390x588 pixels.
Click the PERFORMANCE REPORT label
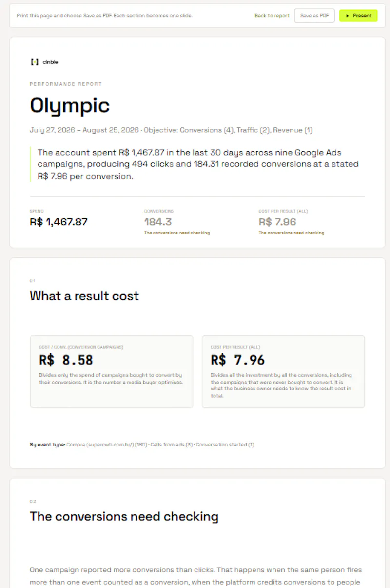(66, 84)
